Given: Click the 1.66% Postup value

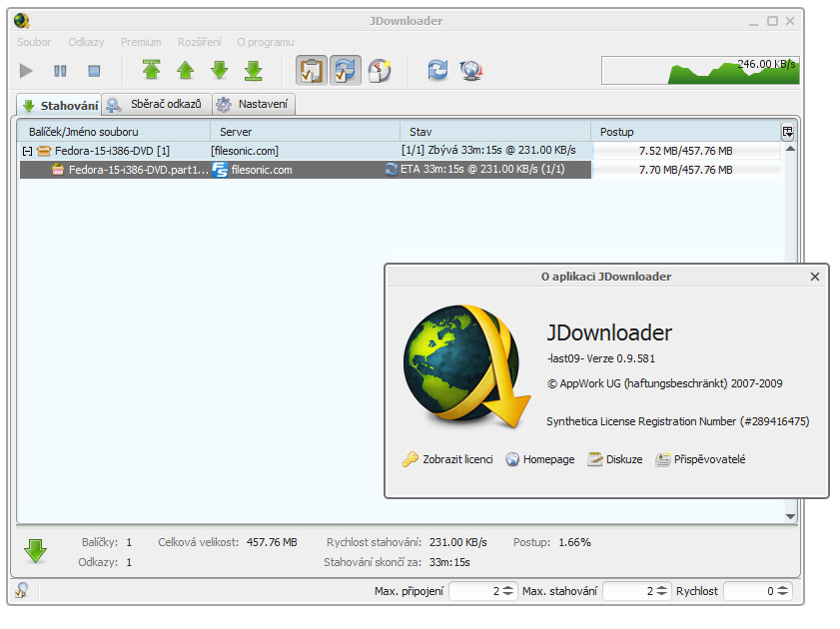Looking at the screenshot, I should tap(574, 542).
